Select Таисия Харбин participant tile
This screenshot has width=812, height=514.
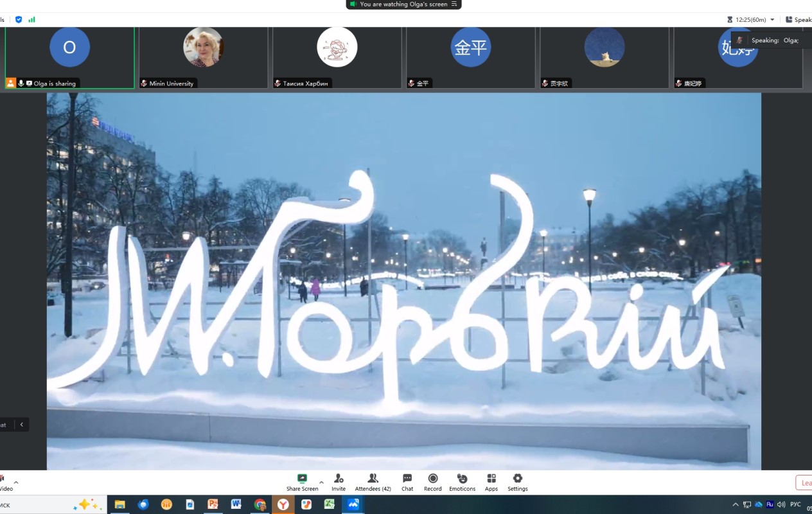pos(337,57)
